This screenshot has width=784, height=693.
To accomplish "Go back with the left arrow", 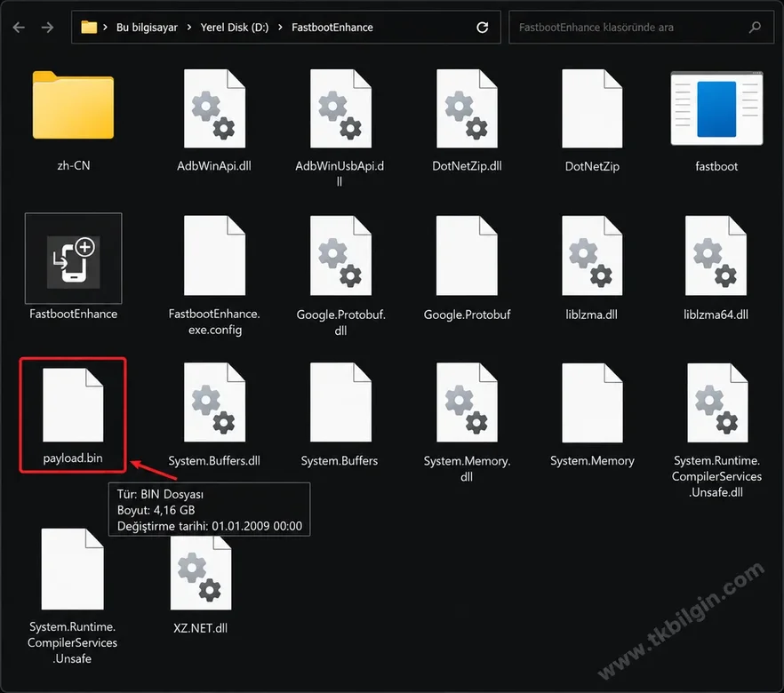I will coord(19,28).
